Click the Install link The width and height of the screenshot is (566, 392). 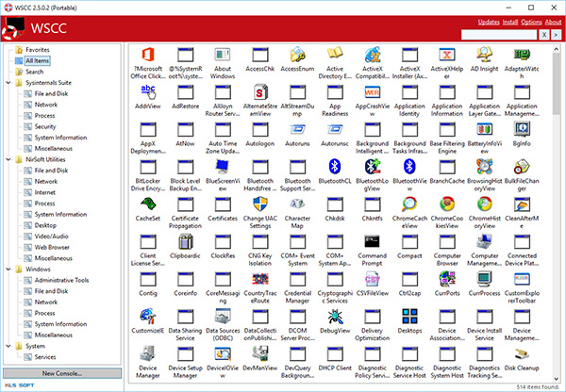[x=510, y=22]
